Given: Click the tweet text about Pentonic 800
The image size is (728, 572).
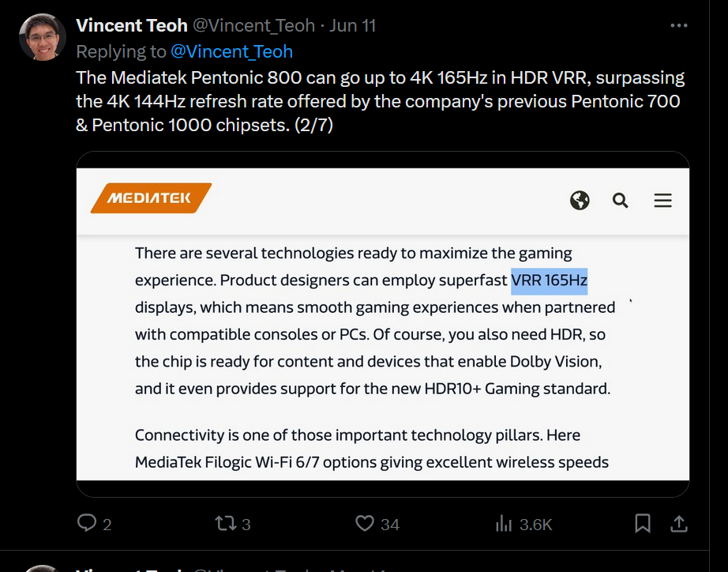Looking at the screenshot, I should (379, 101).
